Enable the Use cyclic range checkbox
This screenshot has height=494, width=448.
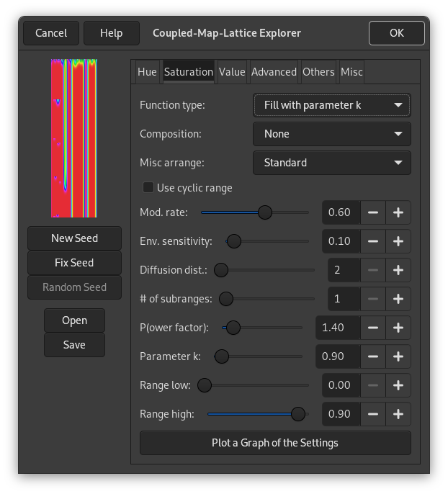coord(148,188)
